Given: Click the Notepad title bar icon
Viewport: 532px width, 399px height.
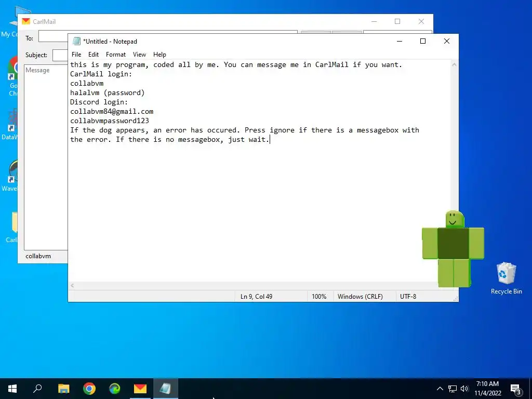Looking at the screenshot, I should pos(77,41).
